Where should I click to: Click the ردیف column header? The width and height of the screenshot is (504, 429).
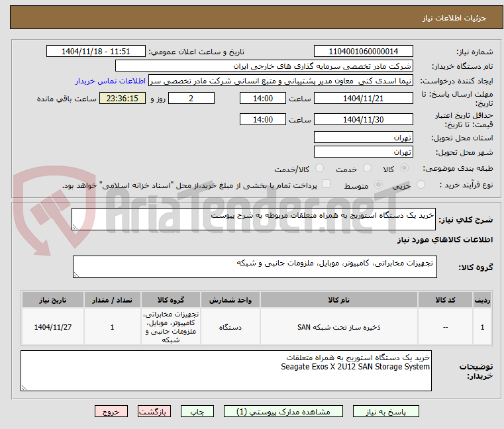[x=482, y=300]
